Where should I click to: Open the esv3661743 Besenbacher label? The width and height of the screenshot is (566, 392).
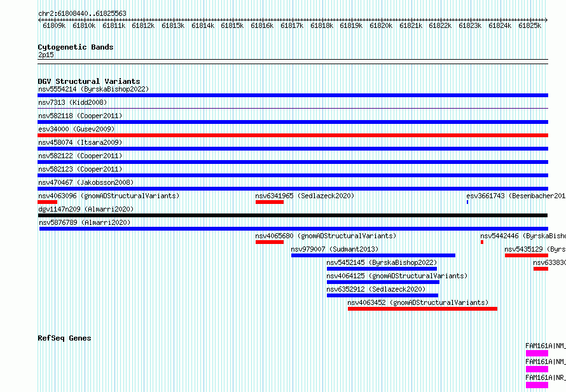tap(516, 196)
